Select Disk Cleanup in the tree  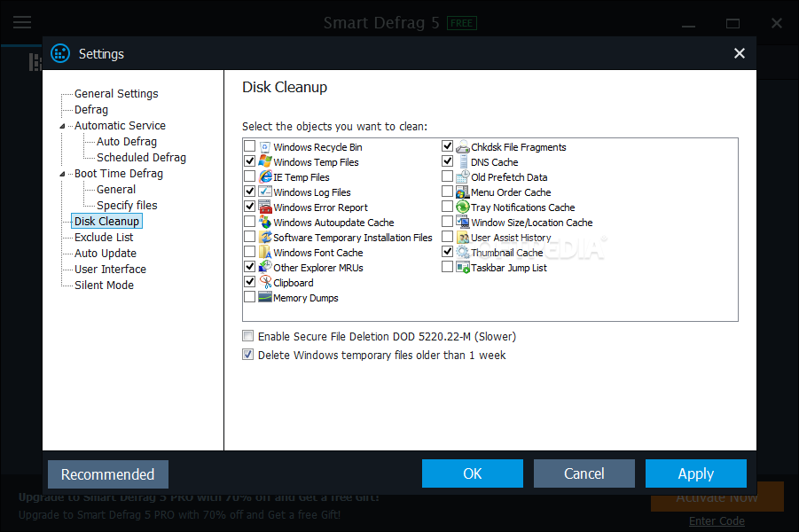click(106, 221)
